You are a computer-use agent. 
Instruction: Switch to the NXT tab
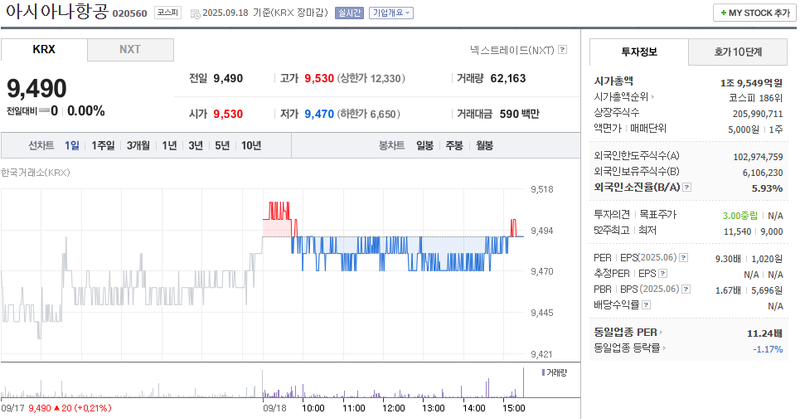(x=130, y=50)
